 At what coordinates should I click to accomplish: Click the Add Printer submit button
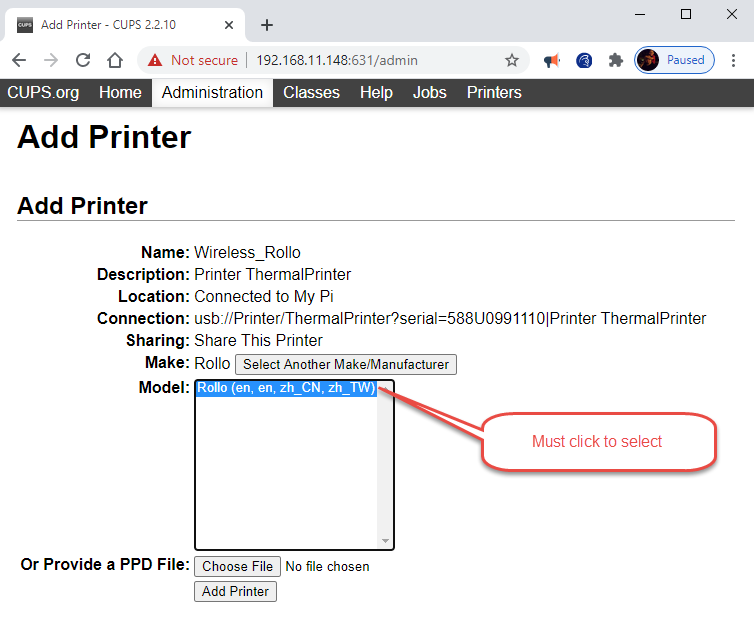click(x=236, y=591)
